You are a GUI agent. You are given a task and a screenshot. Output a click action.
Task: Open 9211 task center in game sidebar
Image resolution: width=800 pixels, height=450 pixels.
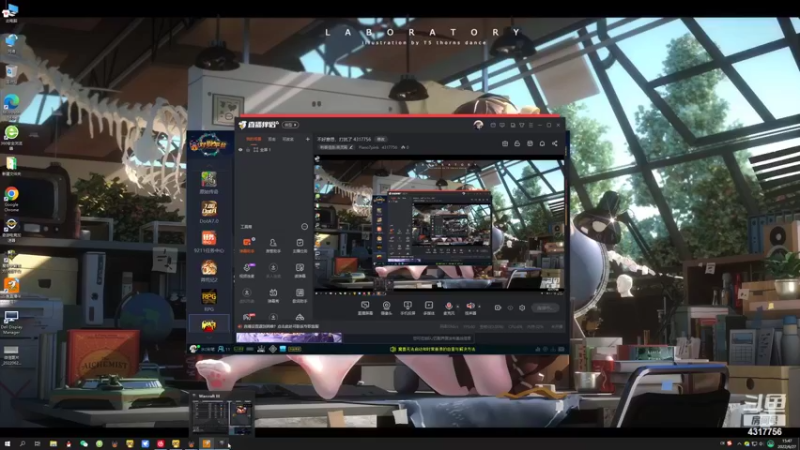[x=209, y=242]
